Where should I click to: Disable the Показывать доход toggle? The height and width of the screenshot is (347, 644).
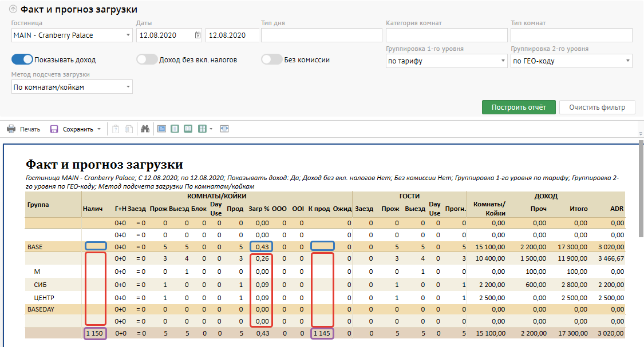tap(22, 59)
